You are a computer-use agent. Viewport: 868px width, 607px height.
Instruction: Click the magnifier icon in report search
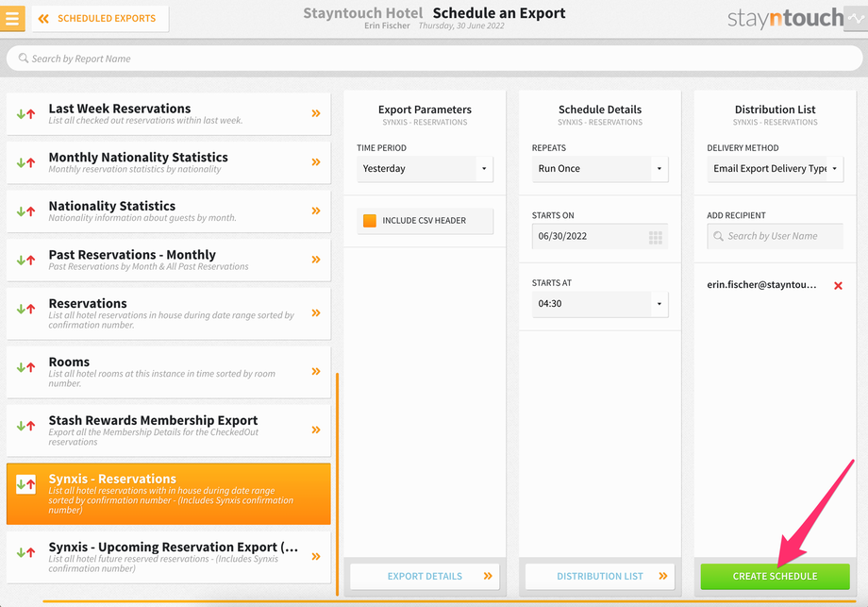pyautogui.click(x=24, y=59)
